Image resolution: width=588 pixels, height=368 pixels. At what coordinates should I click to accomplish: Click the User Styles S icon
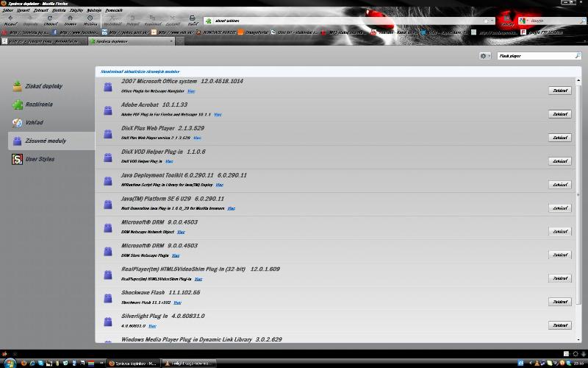pos(17,159)
